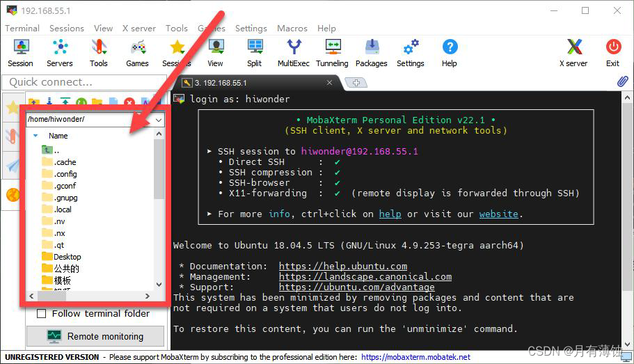Enable Follow terminal folder checkbox

[x=41, y=313]
